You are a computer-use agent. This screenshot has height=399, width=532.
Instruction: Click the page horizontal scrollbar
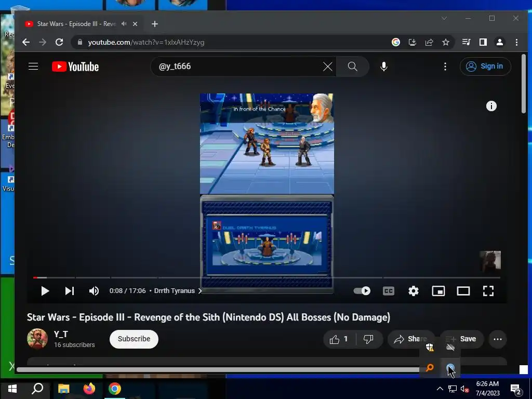(218, 369)
